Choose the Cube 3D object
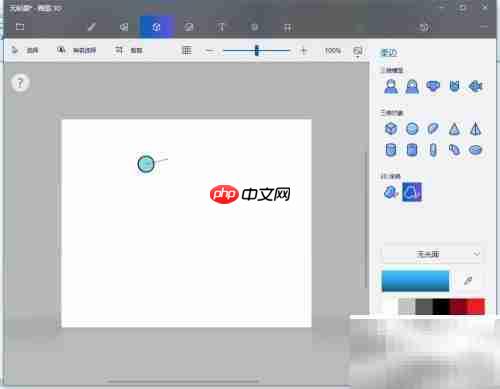The image size is (500, 389). (391, 128)
